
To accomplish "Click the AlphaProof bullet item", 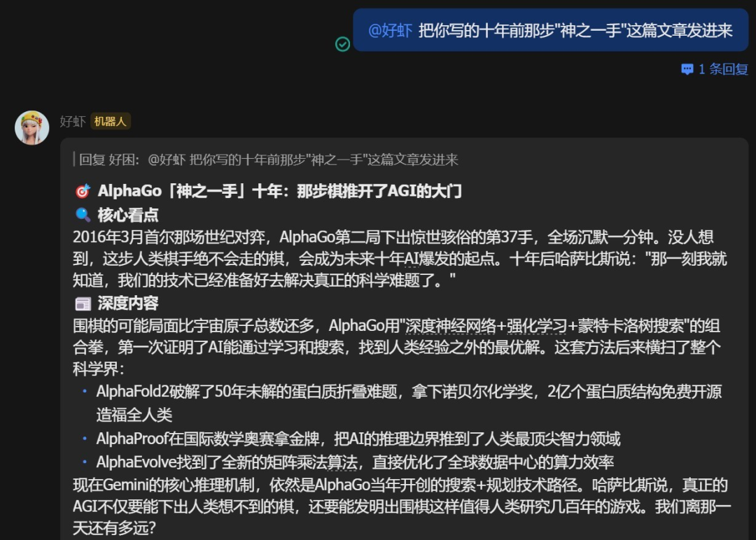I will [x=358, y=439].
